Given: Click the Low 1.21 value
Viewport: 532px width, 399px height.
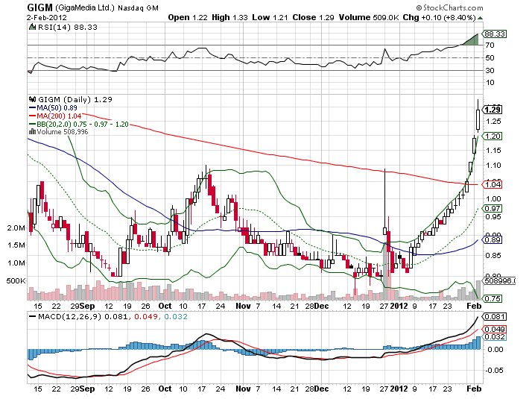Looking at the screenshot, I should pos(270,17).
